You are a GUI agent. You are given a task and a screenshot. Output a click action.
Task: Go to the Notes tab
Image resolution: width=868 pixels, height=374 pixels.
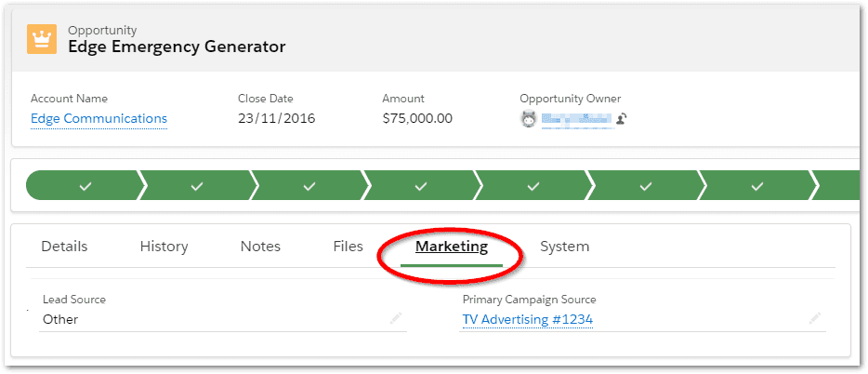(x=260, y=247)
